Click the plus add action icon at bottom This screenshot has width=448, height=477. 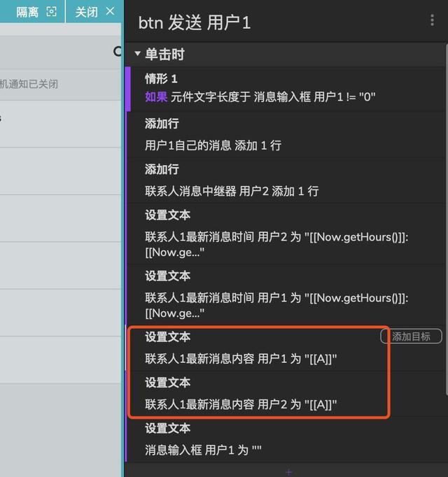tap(288, 472)
